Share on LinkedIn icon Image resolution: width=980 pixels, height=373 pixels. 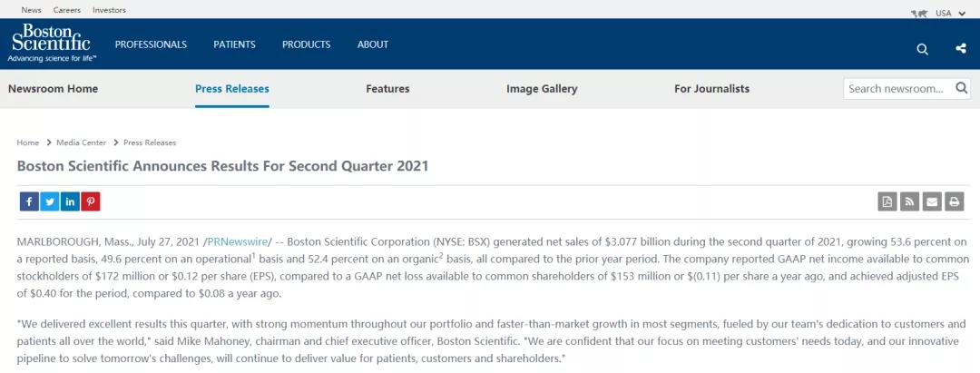coord(70,201)
